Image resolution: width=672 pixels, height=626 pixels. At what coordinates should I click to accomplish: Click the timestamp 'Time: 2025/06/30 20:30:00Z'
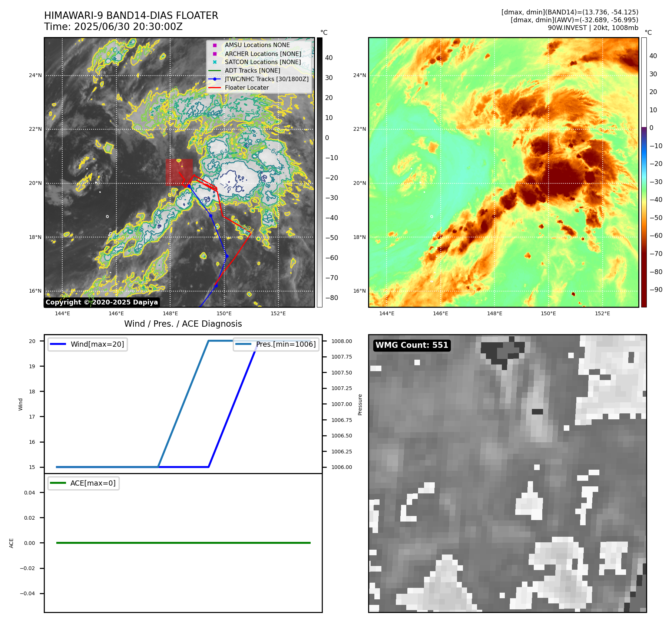click(113, 27)
